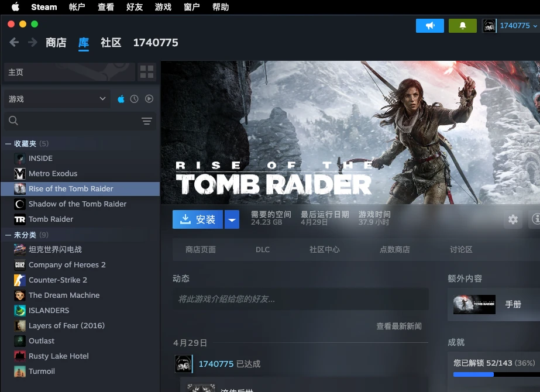
Task: Toggle the macOS compatibility filter
Action: click(121, 99)
